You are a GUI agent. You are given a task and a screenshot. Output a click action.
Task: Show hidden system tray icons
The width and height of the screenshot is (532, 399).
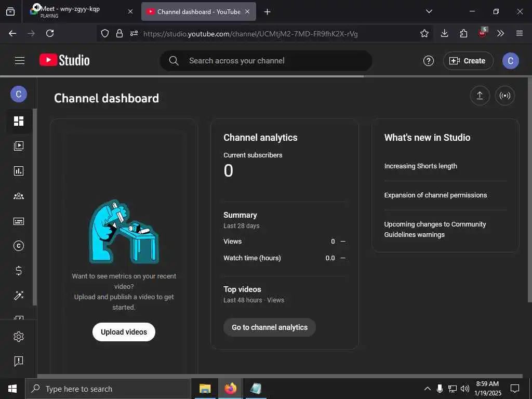[428, 389]
